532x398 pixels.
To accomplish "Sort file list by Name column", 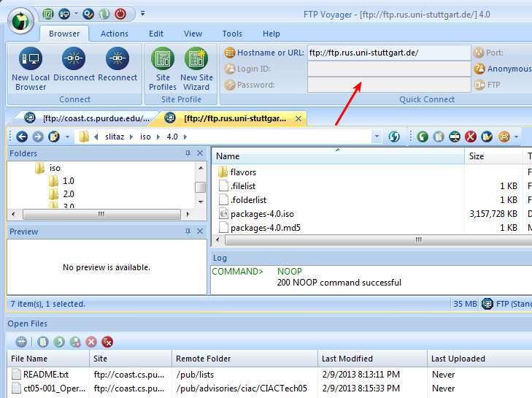I will point(338,156).
